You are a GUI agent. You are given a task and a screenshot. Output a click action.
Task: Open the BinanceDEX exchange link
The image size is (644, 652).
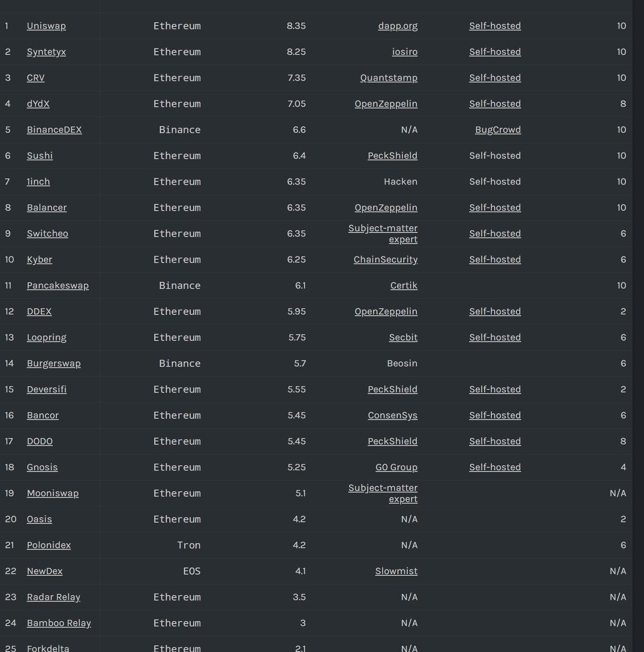click(54, 130)
